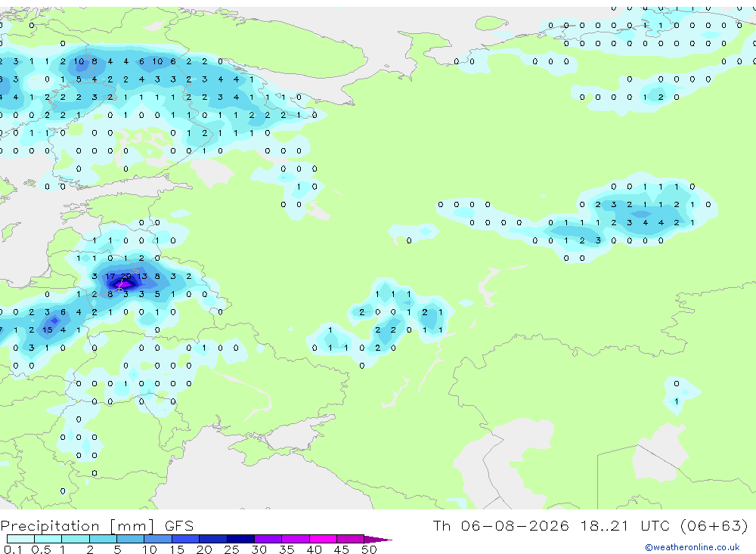This screenshot has width=756, height=554.
Task: Click the "20" peak precipitation value on the map
Action: click(125, 277)
